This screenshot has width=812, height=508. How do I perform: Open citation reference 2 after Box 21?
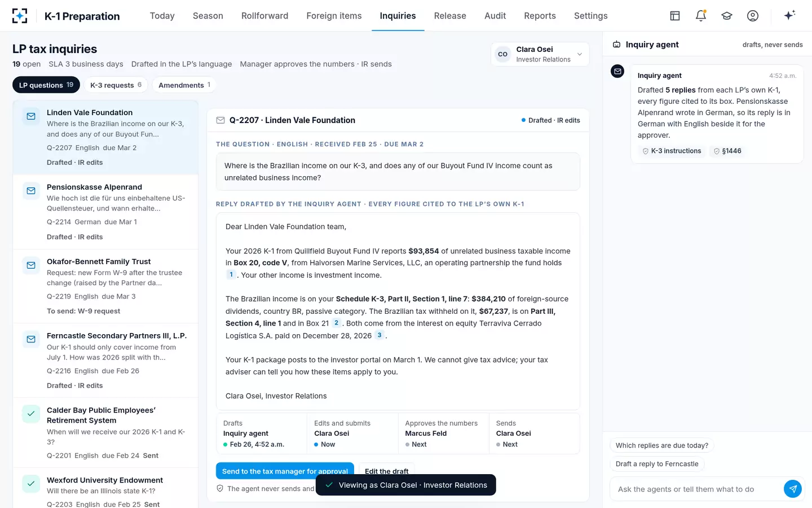(x=336, y=323)
